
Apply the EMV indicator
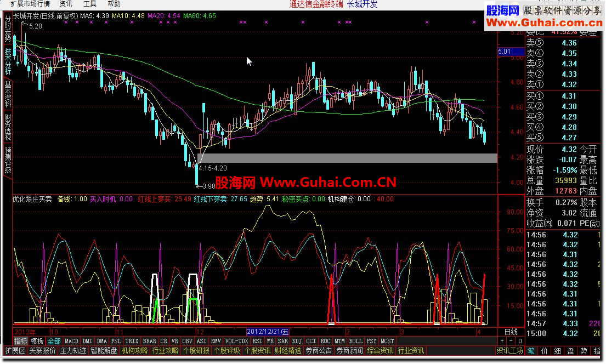click(216, 341)
